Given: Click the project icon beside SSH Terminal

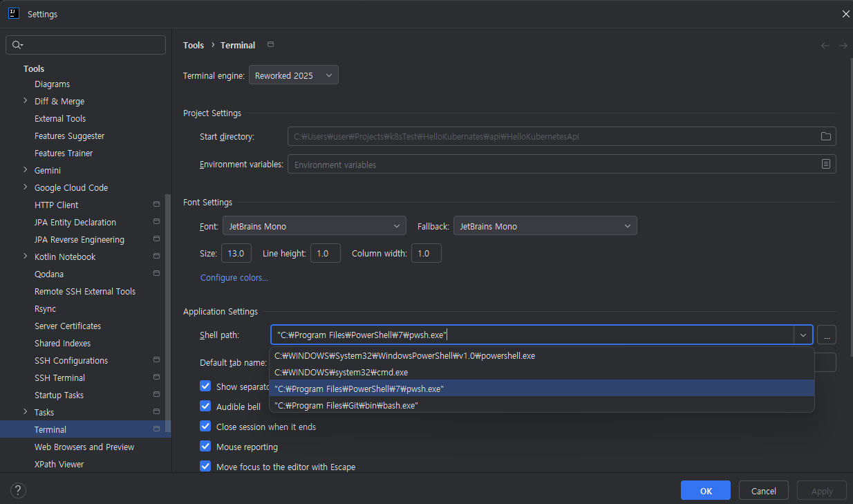Looking at the screenshot, I should [x=156, y=377].
